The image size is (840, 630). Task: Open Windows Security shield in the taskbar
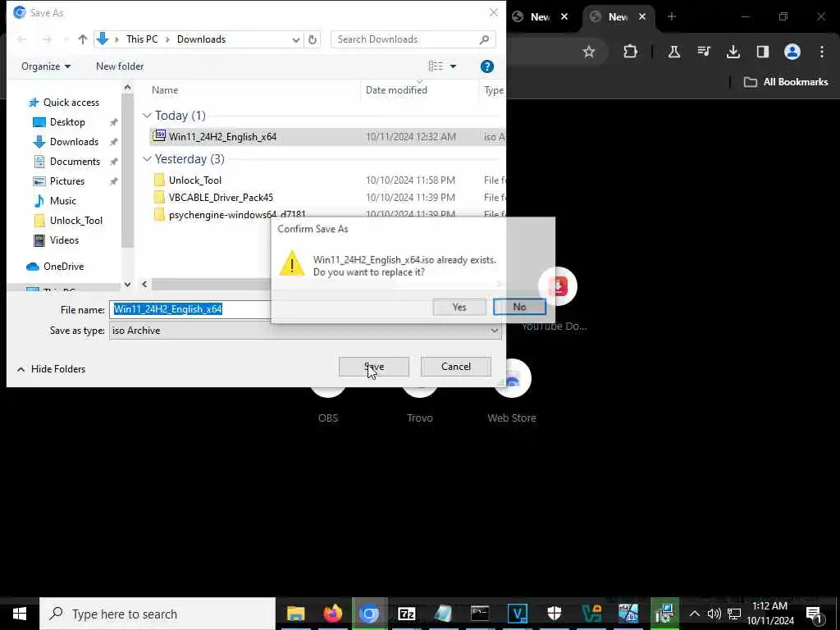pyautogui.click(x=554, y=614)
